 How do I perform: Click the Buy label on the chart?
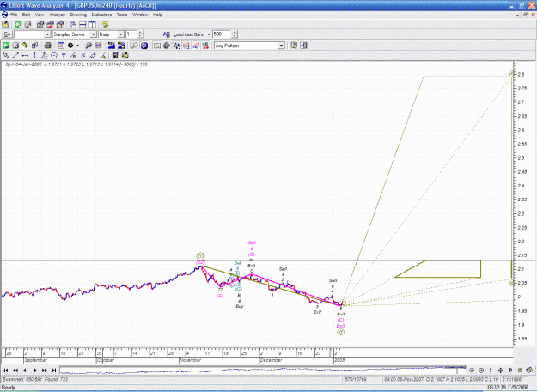tap(240, 306)
